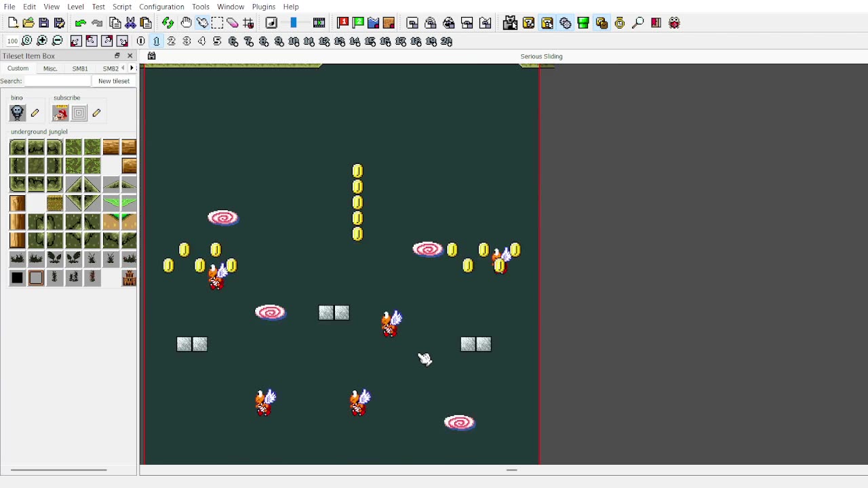The width and height of the screenshot is (868, 488).
Task: Click the blue slider handle in toolbar
Action: pyautogui.click(x=294, y=23)
